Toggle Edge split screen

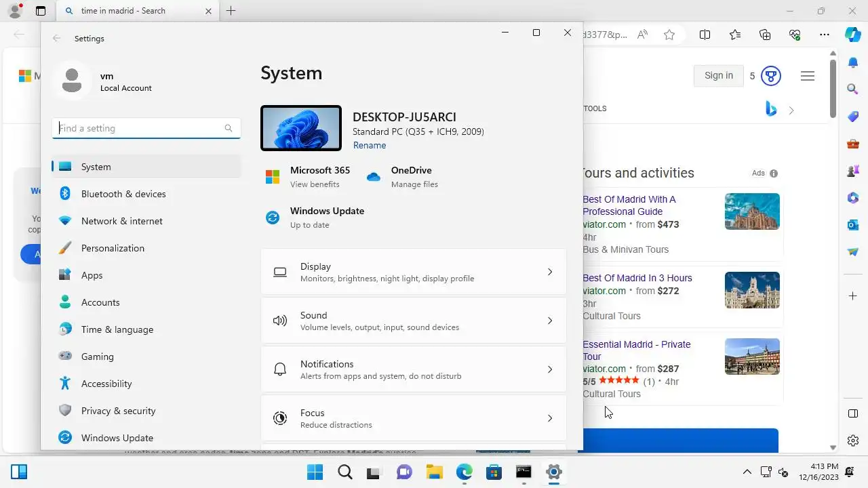(x=705, y=35)
